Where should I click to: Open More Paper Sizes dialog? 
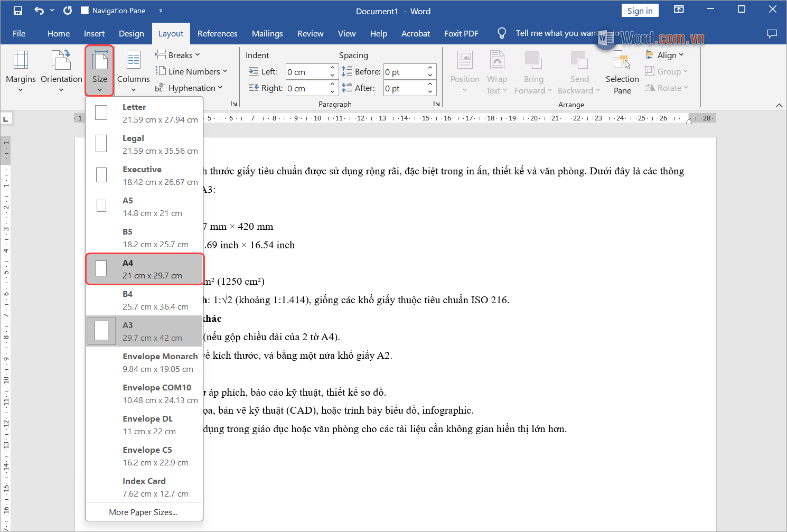143,512
